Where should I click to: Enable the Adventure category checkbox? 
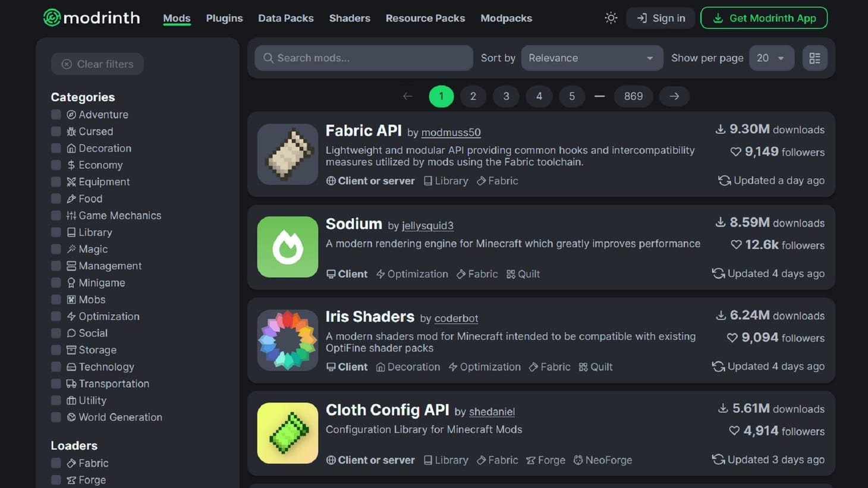56,114
